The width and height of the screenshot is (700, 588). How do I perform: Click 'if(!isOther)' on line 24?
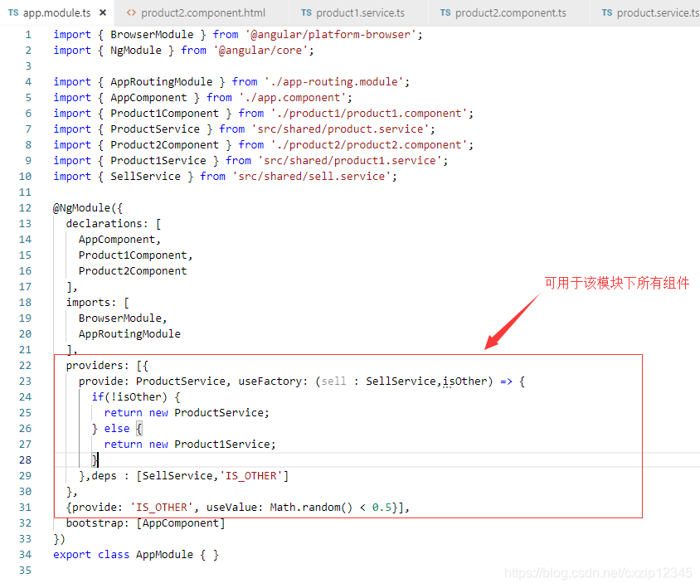coord(129,397)
